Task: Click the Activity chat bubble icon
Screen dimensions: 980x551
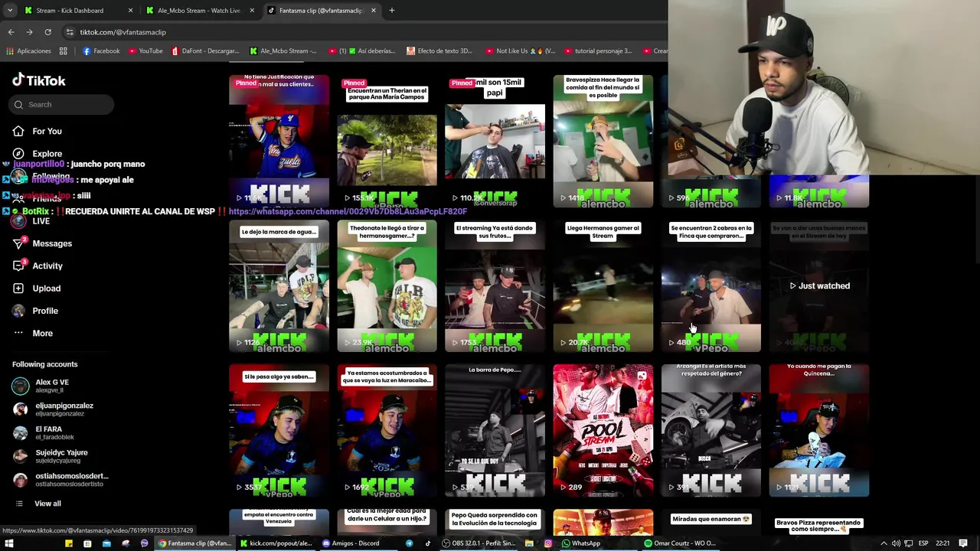Action: [x=18, y=266]
